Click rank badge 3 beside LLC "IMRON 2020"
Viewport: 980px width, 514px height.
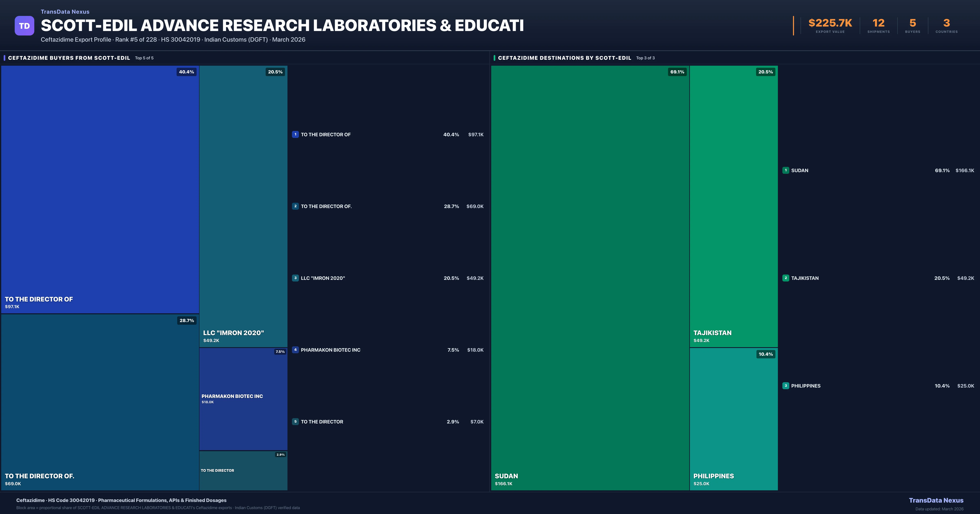295,278
